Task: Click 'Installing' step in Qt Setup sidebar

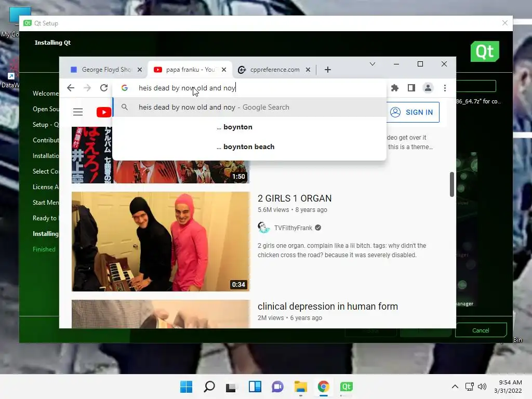Action: pyautogui.click(x=46, y=234)
